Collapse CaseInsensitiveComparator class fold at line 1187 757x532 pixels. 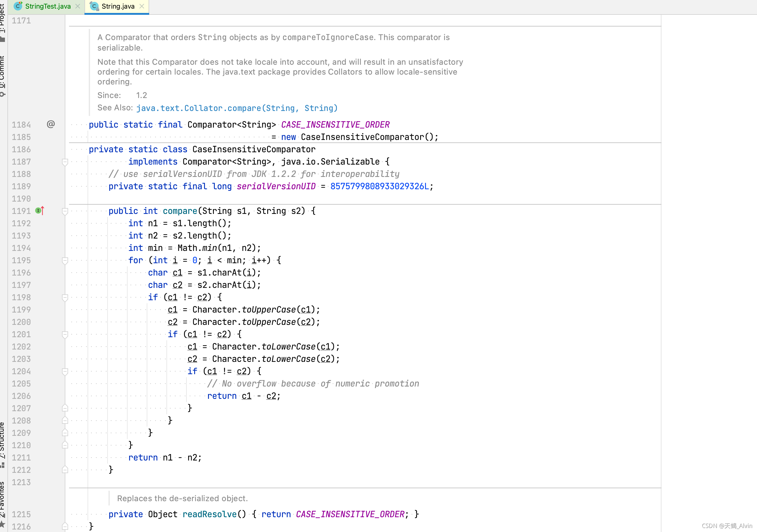pyautogui.click(x=65, y=162)
